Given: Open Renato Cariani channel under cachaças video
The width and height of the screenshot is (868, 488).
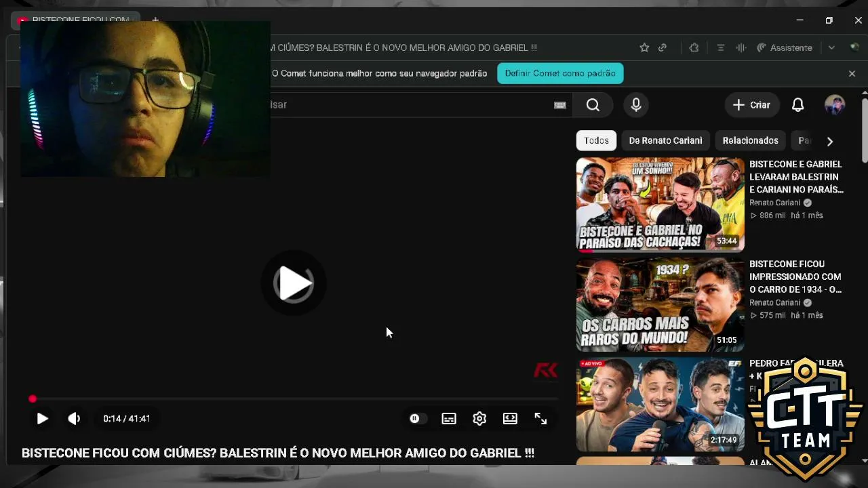Looking at the screenshot, I should click(775, 203).
